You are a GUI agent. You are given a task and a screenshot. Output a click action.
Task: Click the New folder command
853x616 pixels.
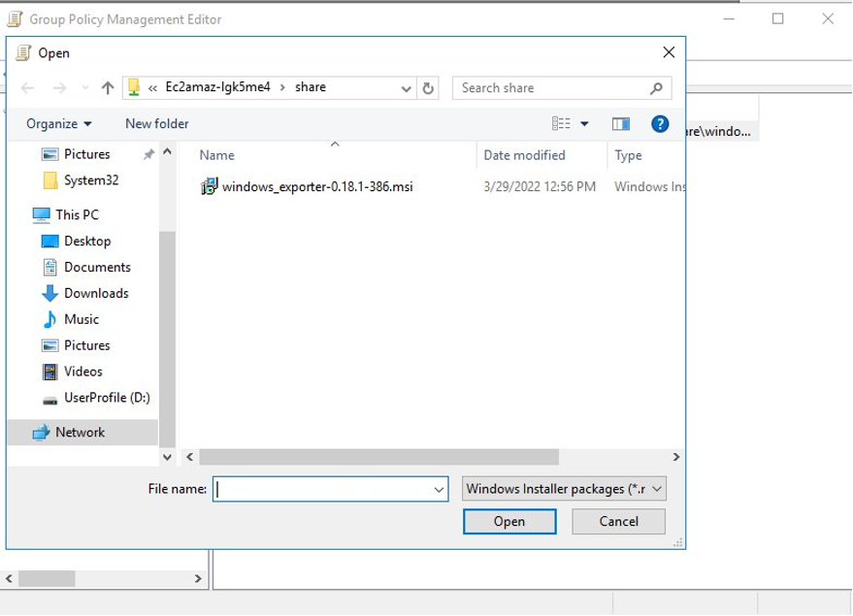click(156, 123)
